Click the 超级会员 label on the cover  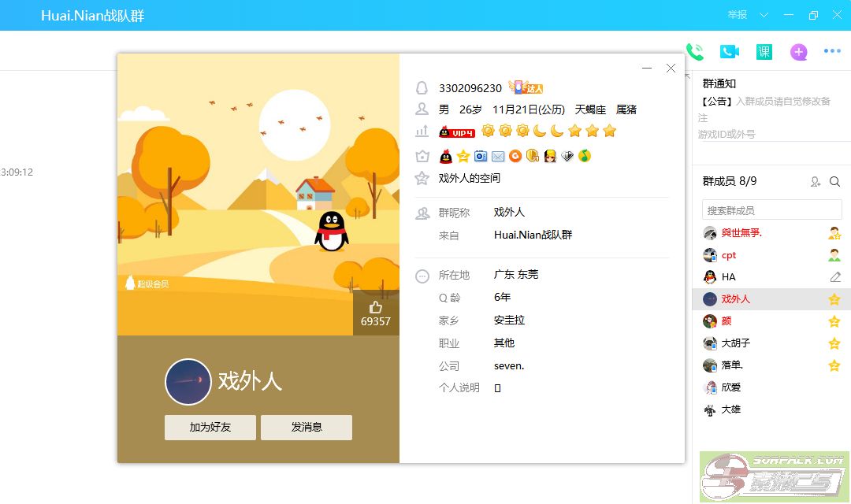pos(147,283)
